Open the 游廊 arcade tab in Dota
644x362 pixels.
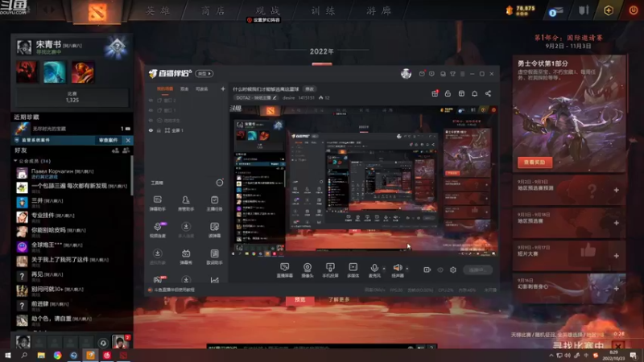pos(378,10)
